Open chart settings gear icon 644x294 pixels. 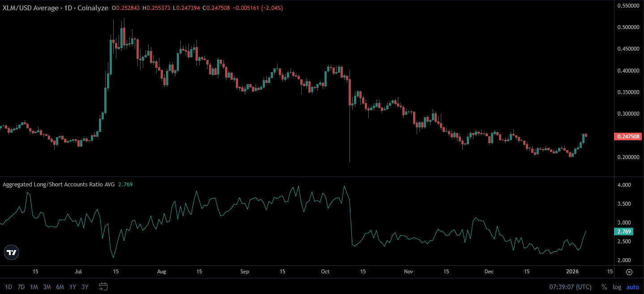pyautogui.click(x=629, y=272)
